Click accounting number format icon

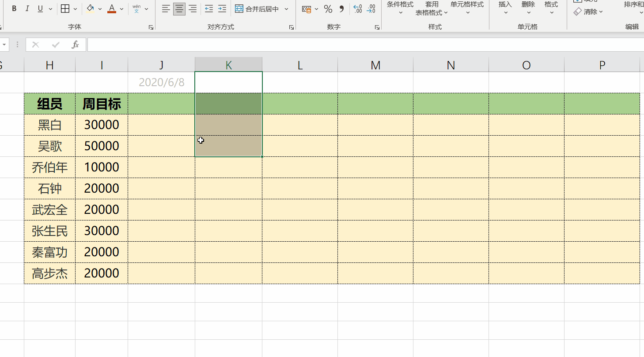point(307,9)
